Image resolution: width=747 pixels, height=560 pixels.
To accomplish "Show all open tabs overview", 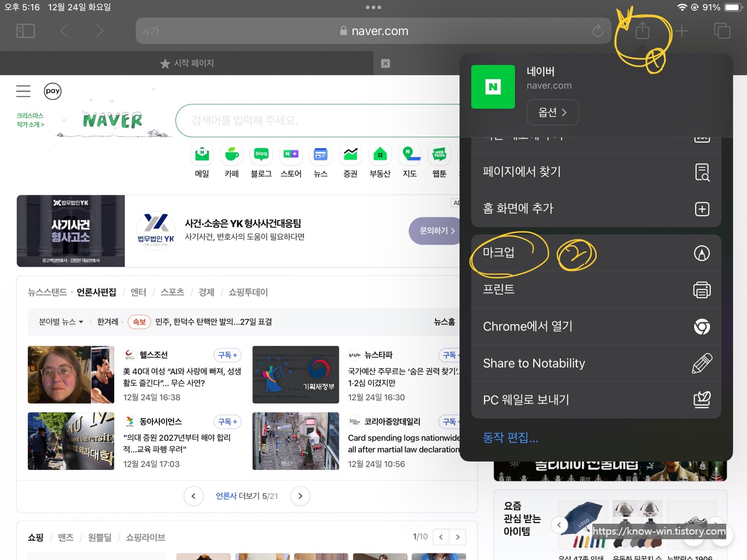I will click(722, 31).
